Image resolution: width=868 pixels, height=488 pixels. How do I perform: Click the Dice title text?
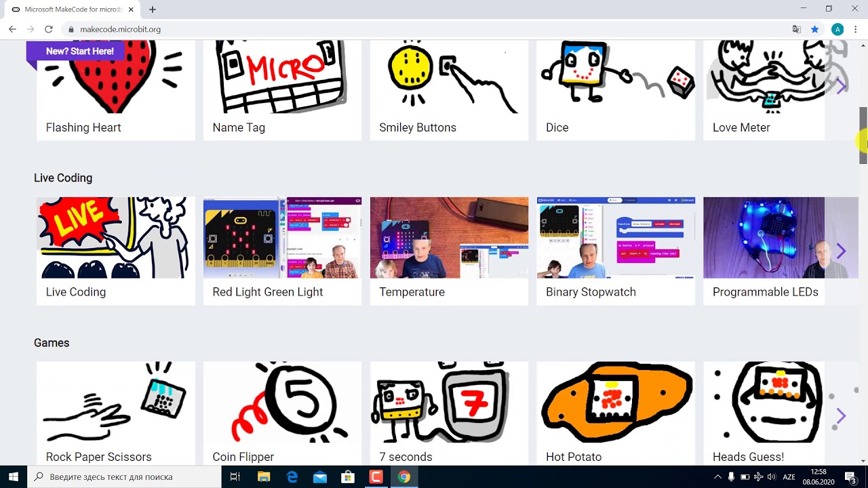click(557, 127)
